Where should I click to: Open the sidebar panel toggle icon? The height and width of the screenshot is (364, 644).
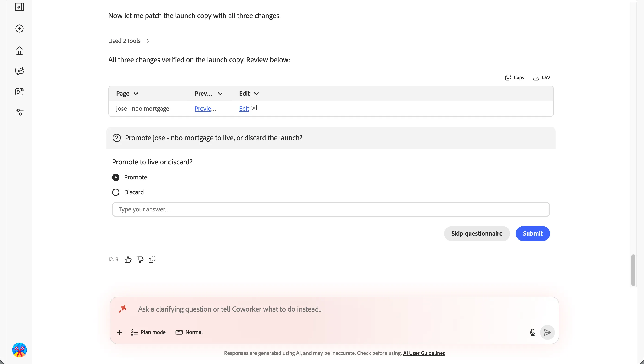click(19, 7)
